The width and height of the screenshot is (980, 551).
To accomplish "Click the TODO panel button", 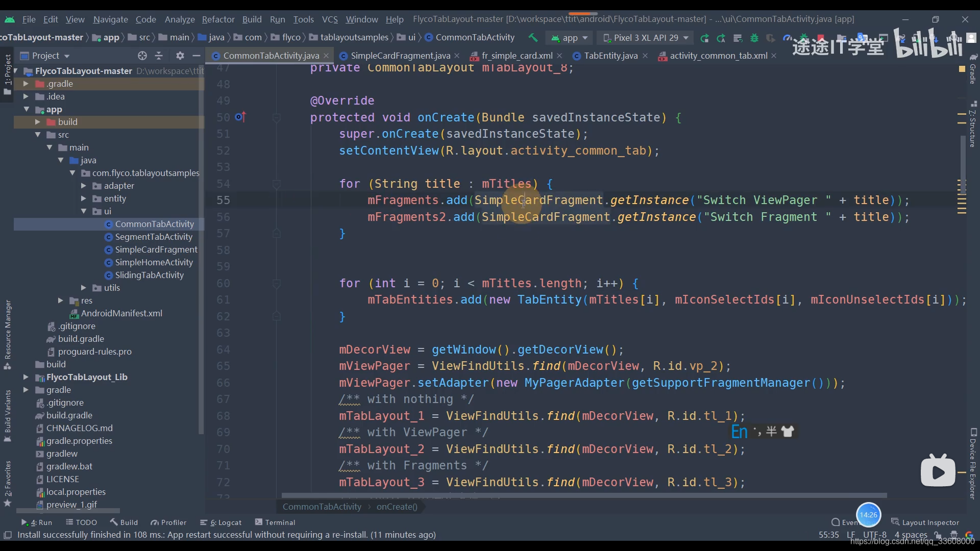I will pos(86,522).
